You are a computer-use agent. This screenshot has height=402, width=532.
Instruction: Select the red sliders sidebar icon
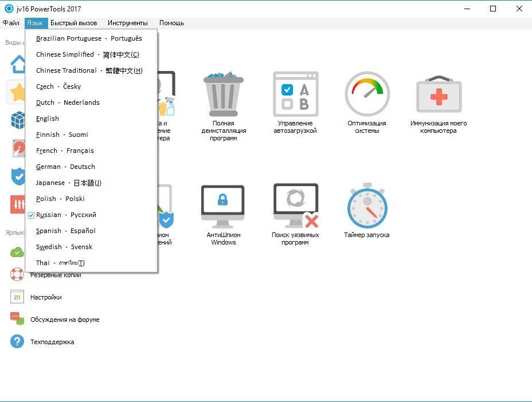(18, 204)
